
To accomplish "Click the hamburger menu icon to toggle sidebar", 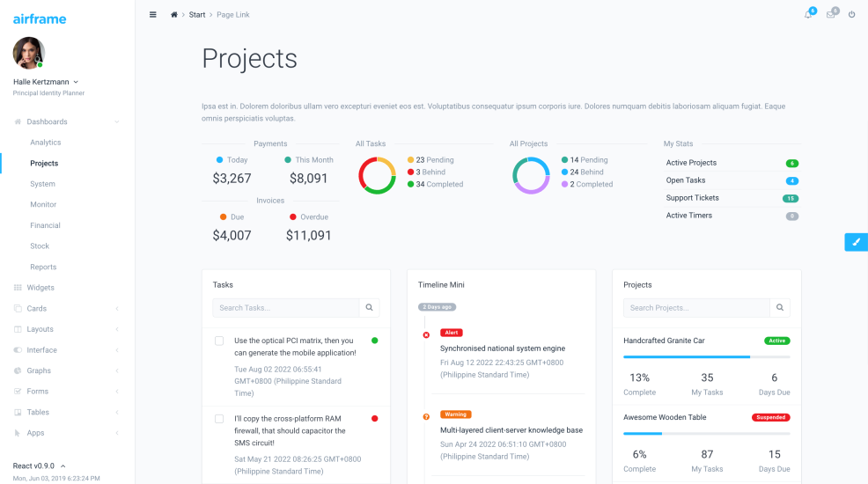I will coord(153,14).
